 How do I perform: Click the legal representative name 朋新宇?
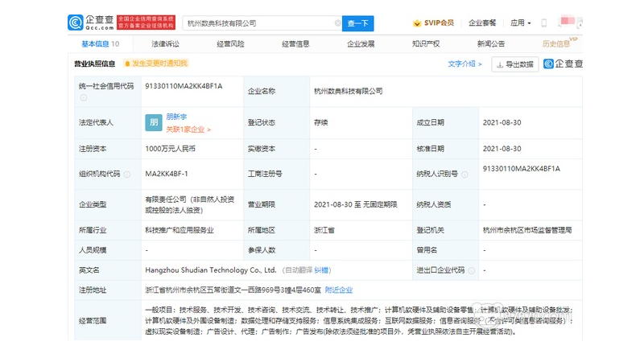pyautogui.click(x=176, y=117)
